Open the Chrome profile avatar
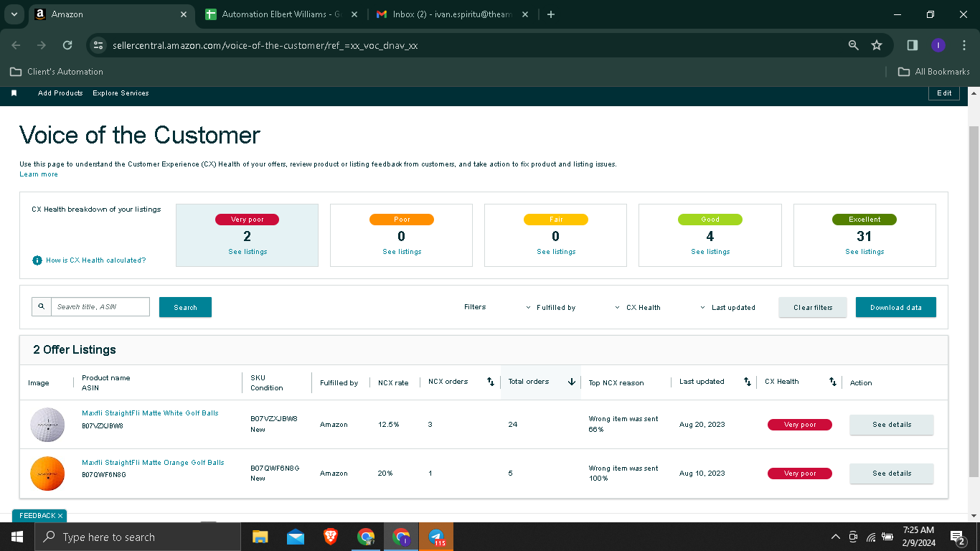The height and width of the screenshot is (551, 980). pos(938,45)
